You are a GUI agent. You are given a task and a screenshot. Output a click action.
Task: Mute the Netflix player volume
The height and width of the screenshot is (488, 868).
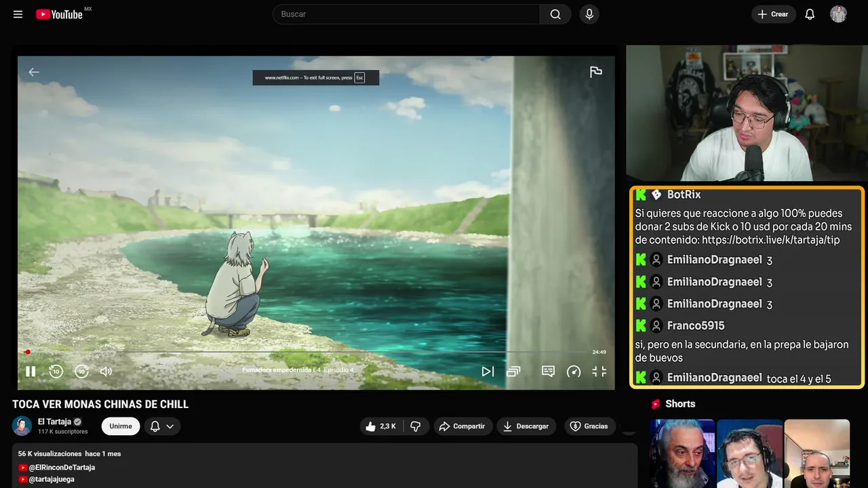pyautogui.click(x=106, y=371)
